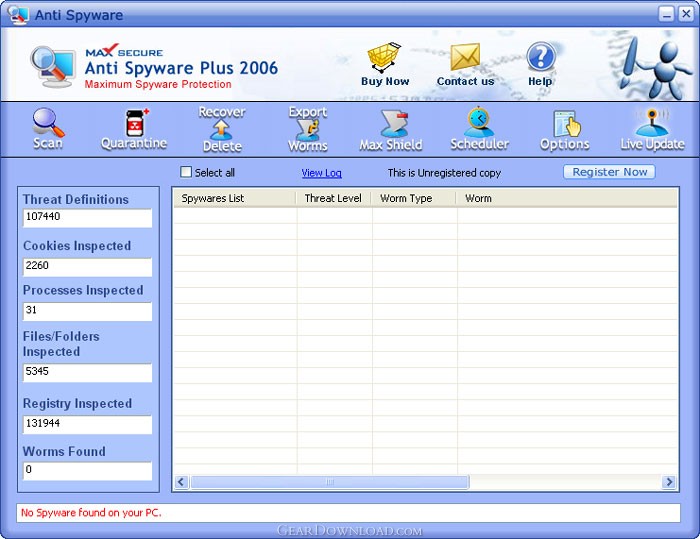This screenshot has width=700, height=539.
Task: Click the 'This is Unregistered copy' text
Action: (x=444, y=173)
